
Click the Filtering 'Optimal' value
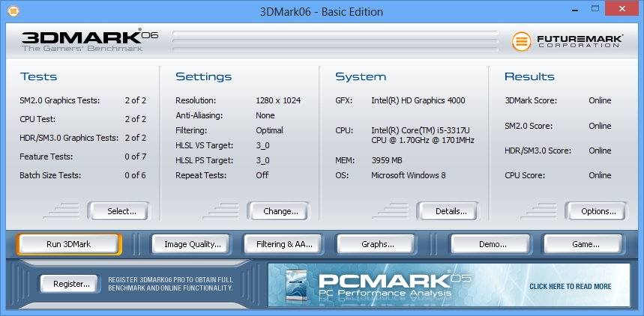tap(269, 130)
